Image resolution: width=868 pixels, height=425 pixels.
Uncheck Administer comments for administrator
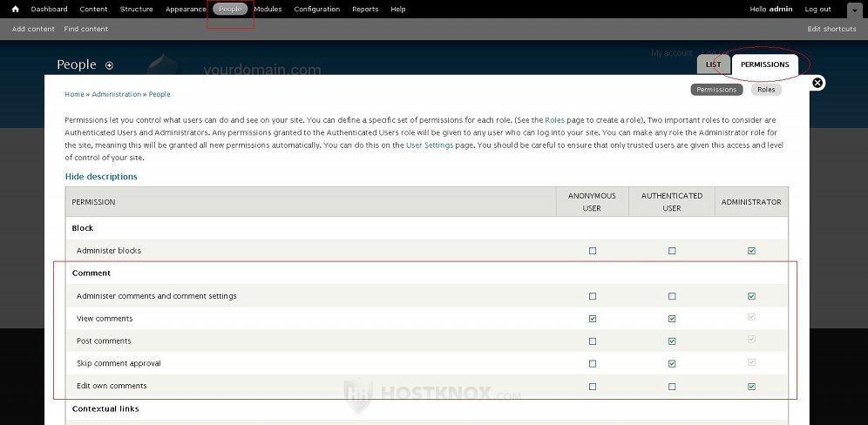(752, 296)
